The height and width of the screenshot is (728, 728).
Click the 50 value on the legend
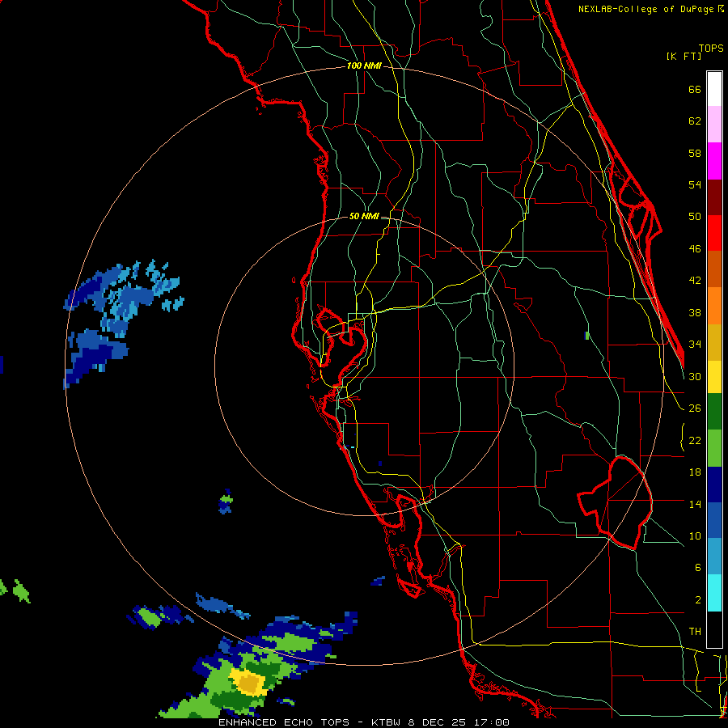[695, 217]
